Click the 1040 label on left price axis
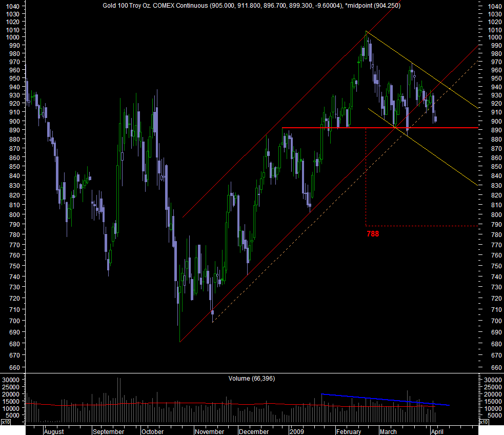The image size is (504, 435). click(x=12, y=6)
